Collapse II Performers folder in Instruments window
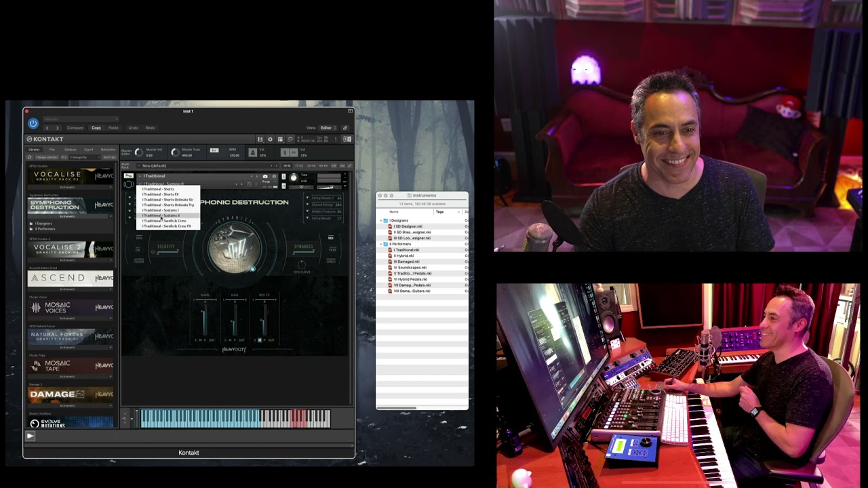Screen dimensions: 868x488 [x=381, y=244]
